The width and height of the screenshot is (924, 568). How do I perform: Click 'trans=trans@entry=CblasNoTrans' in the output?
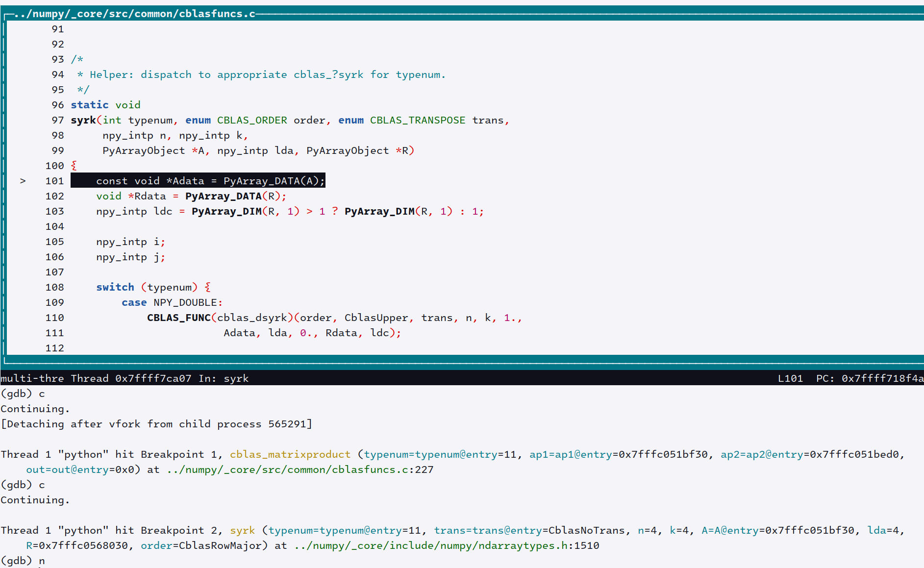529,530
